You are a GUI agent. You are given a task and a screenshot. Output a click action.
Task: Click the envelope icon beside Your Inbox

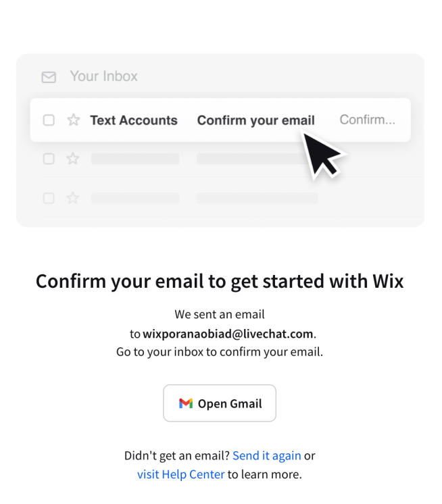pyautogui.click(x=49, y=77)
